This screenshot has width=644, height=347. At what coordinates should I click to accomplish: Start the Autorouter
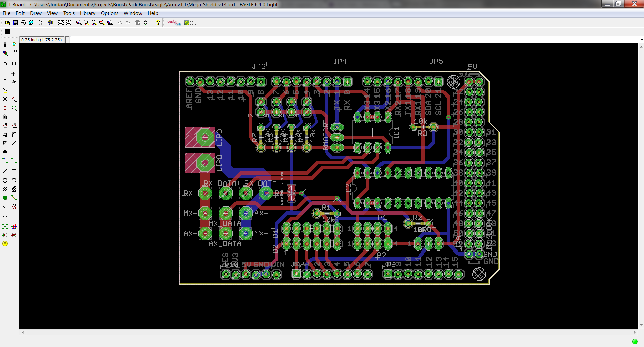coord(14,226)
